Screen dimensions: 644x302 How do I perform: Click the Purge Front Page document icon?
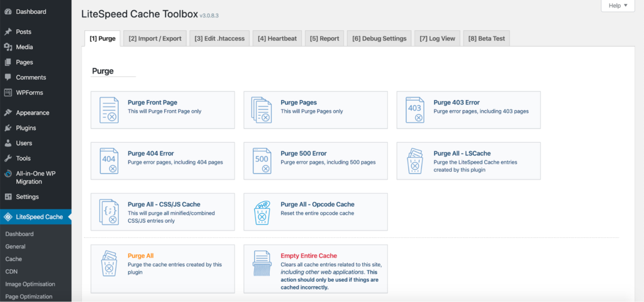tap(109, 110)
